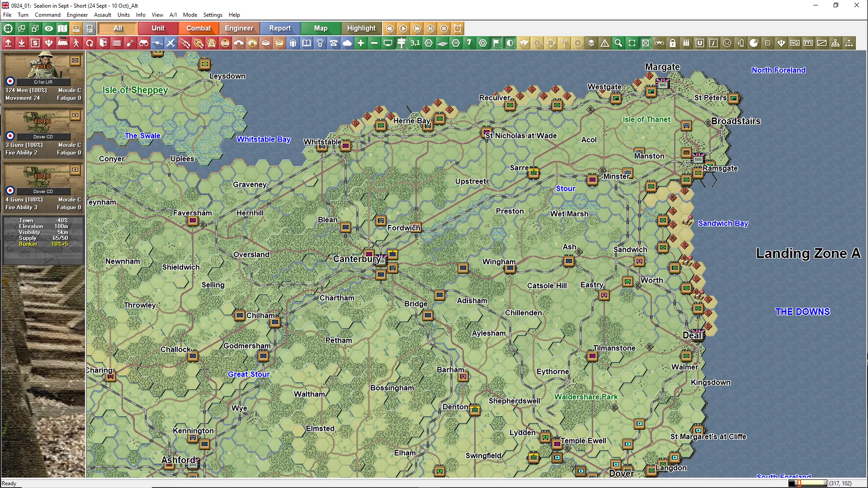Click the padlock icon in the olive toolbar
Viewport: 868px width, 488px height.
673,43
